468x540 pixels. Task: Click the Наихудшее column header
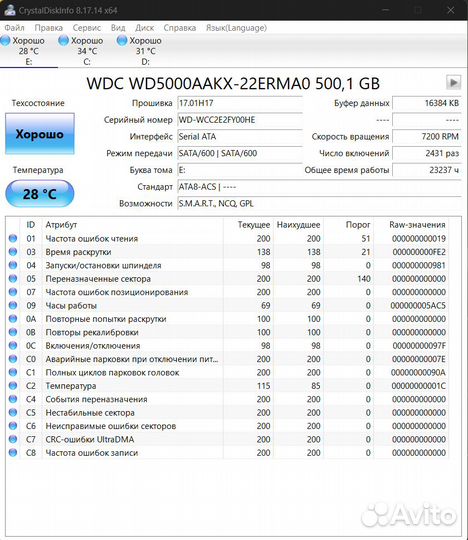(298, 225)
